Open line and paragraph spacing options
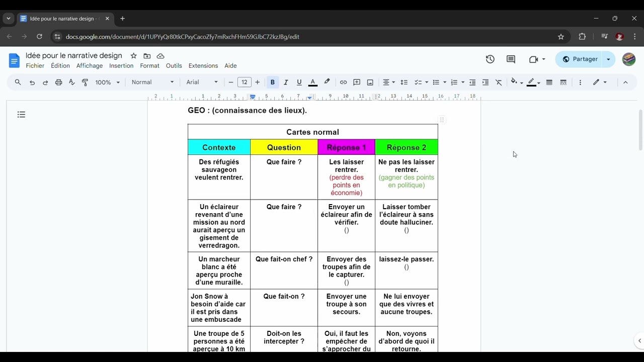 coord(404,82)
